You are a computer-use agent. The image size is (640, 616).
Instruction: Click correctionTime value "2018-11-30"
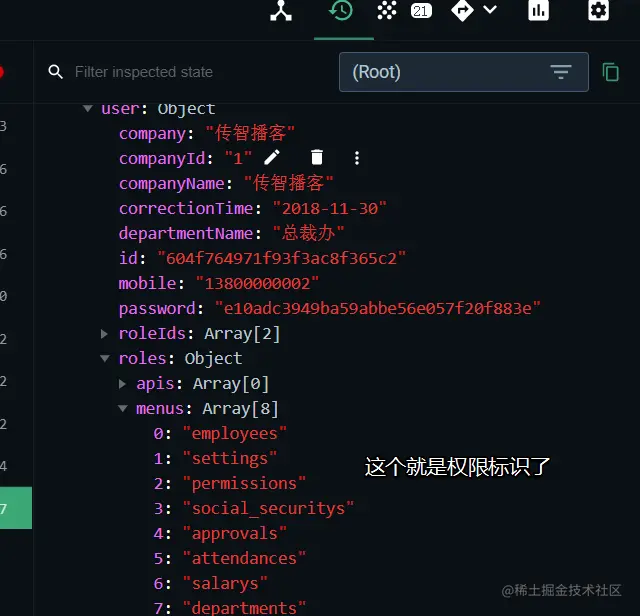tap(329, 209)
